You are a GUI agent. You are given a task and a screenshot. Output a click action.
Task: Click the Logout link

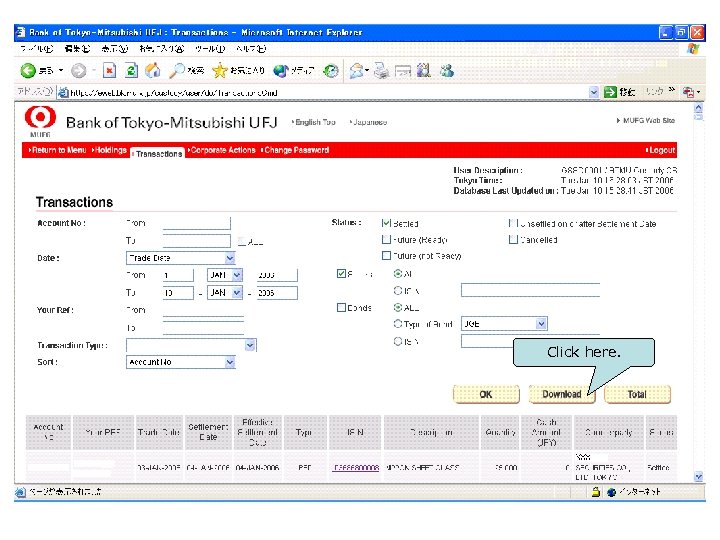pyautogui.click(x=660, y=150)
